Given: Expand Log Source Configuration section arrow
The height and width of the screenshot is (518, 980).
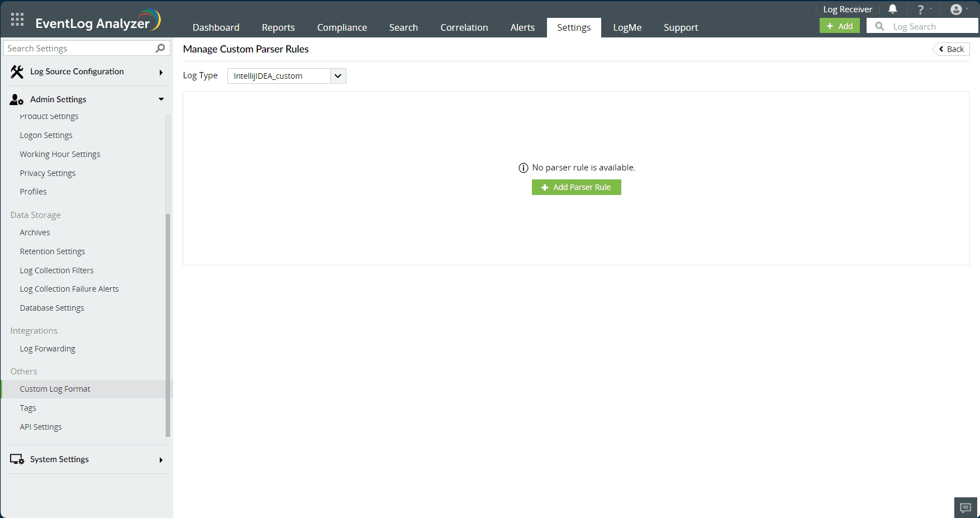Looking at the screenshot, I should [x=161, y=72].
